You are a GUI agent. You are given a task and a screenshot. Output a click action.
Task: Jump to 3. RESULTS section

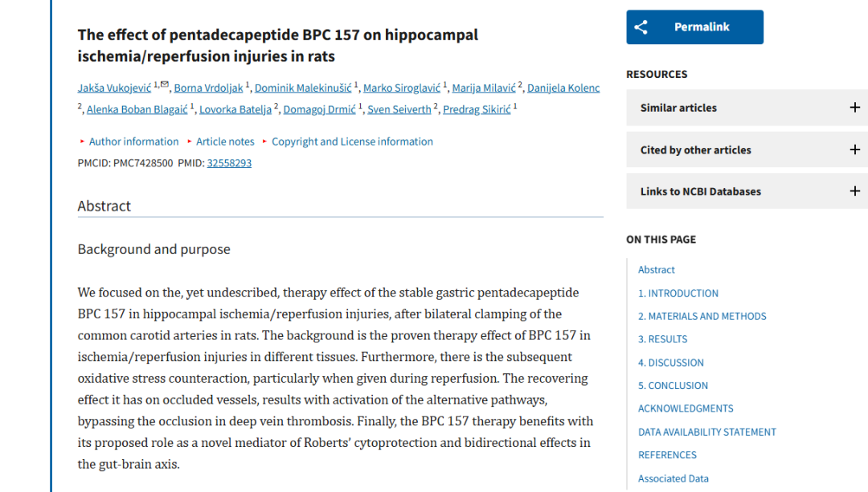point(663,339)
